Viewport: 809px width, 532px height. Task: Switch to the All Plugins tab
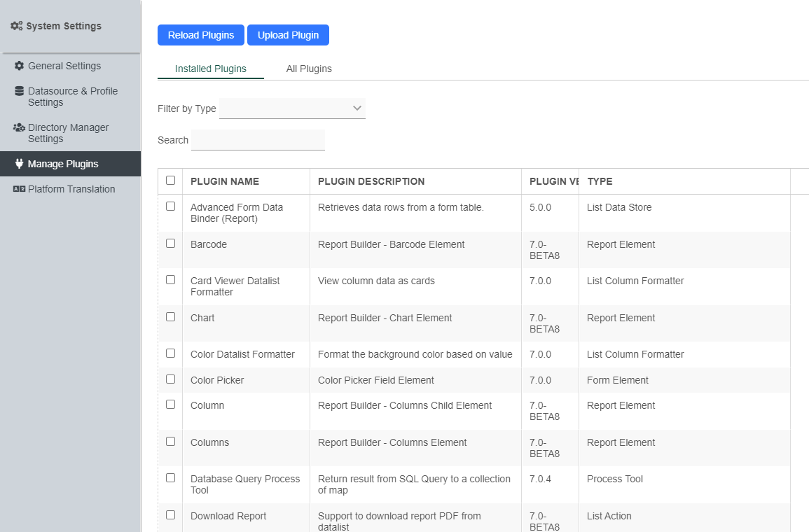(309, 69)
